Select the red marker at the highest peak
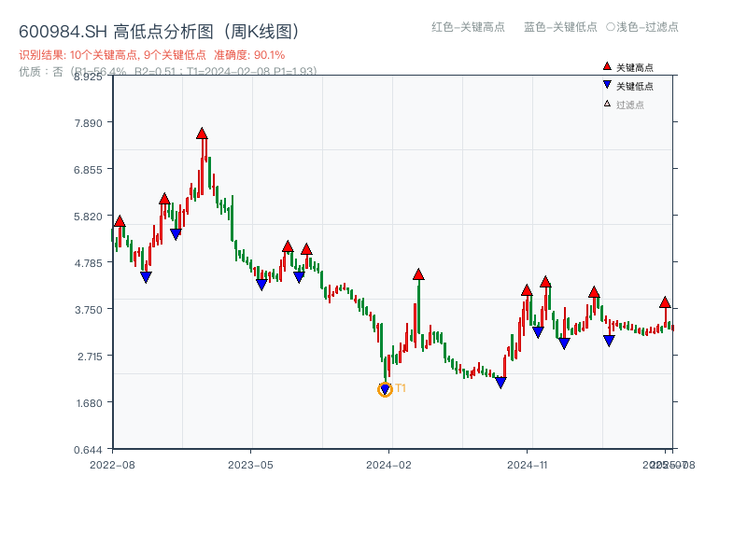 pos(202,133)
